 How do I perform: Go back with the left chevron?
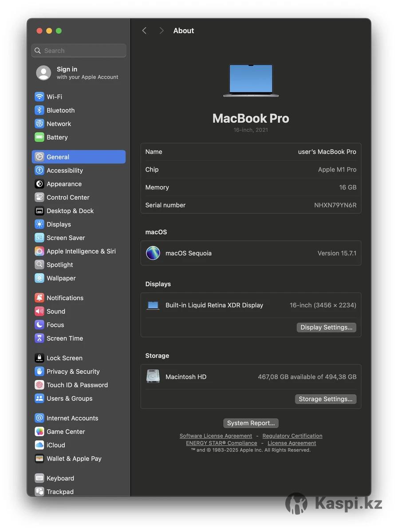click(144, 31)
